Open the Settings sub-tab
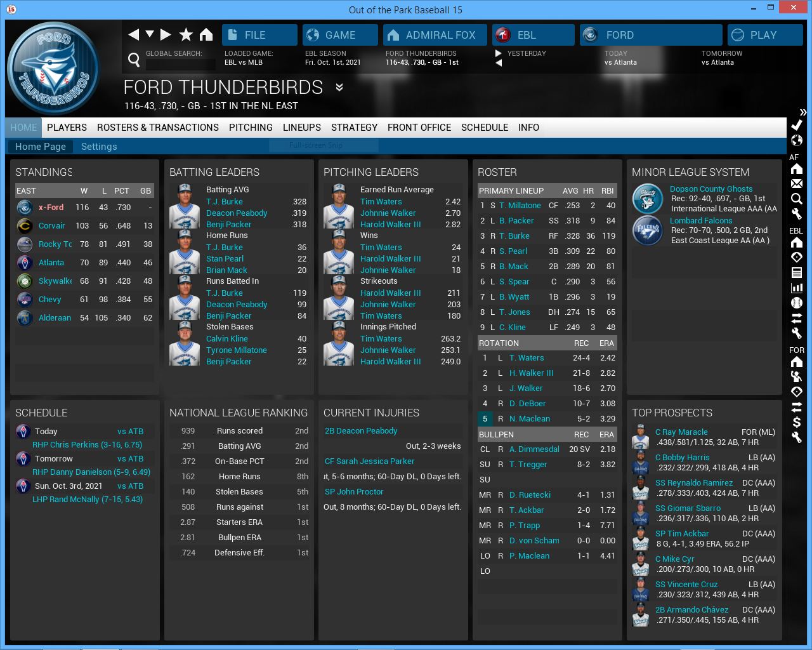This screenshot has width=812, height=650. (x=99, y=147)
